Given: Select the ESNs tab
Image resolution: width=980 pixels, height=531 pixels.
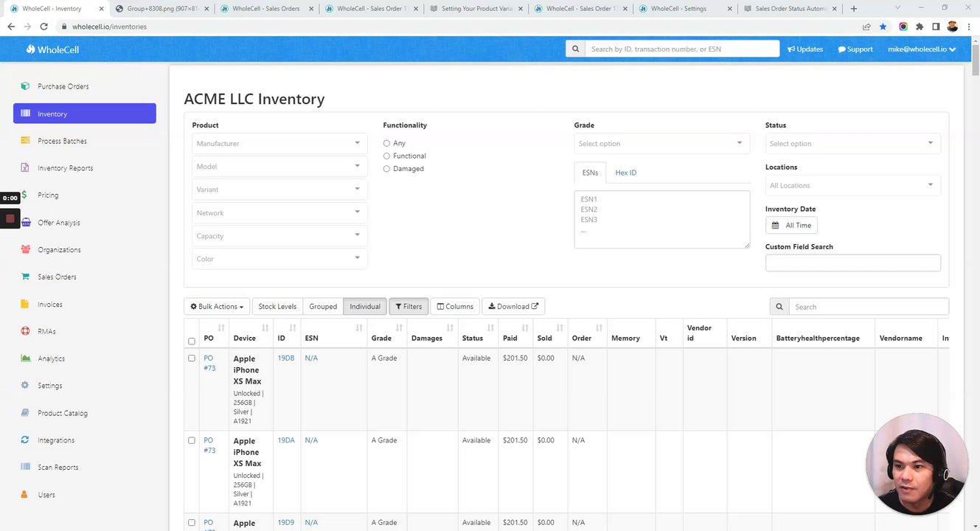Looking at the screenshot, I should 590,173.
